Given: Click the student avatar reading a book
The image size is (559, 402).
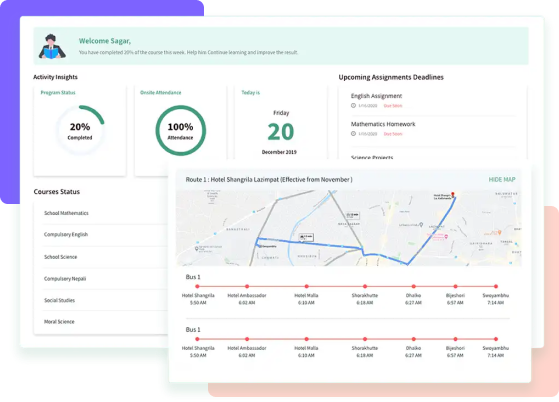Looking at the screenshot, I should pos(52,46).
